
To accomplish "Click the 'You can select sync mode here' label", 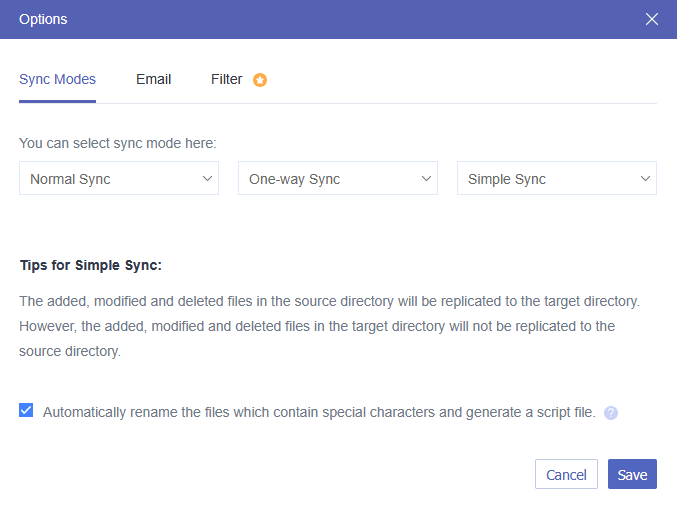I will [x=117, y=144].
